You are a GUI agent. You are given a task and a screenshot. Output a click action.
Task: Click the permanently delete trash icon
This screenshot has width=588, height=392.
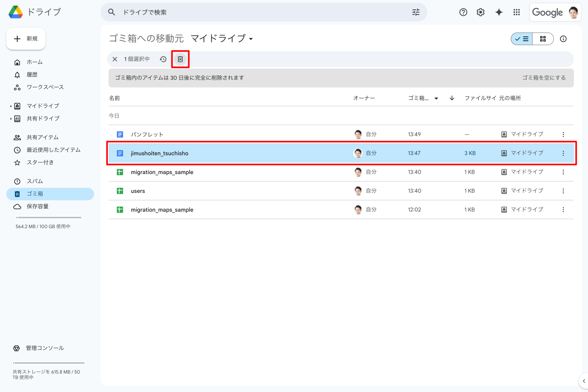[180, 59]
